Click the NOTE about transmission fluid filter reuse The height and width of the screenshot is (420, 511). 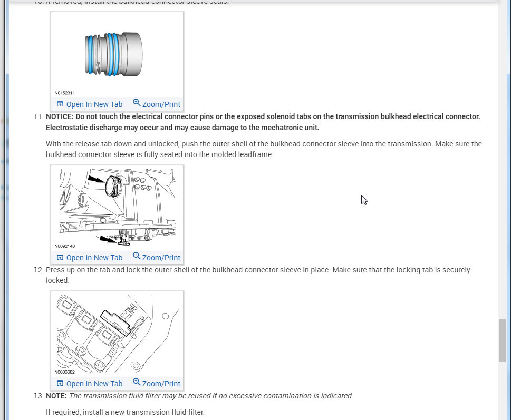click(199, 396)
